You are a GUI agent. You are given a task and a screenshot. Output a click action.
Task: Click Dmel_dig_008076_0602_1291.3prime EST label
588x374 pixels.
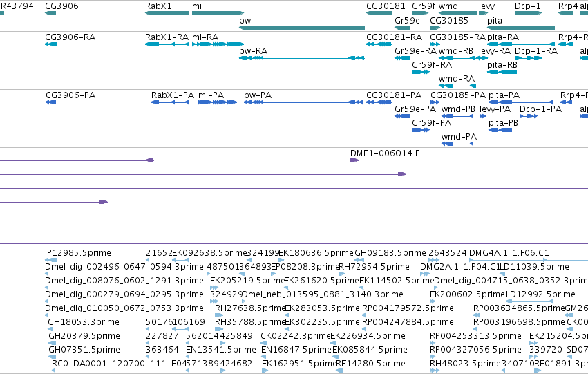pos(124,281)
